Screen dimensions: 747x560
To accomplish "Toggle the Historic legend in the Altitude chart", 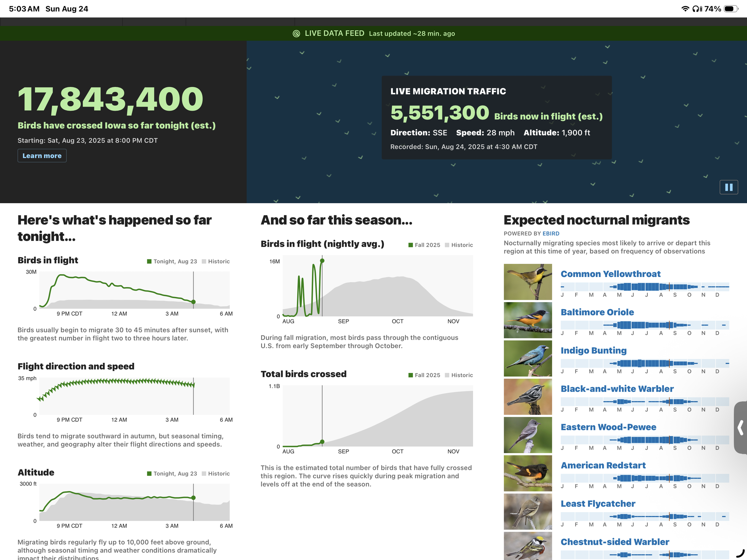I will click(215, 474).
